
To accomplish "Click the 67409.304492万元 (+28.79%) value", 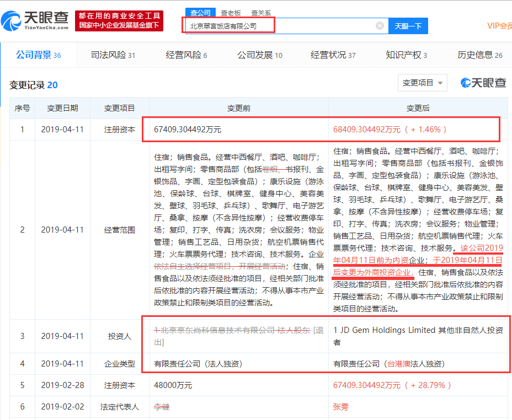I will 392,385.
